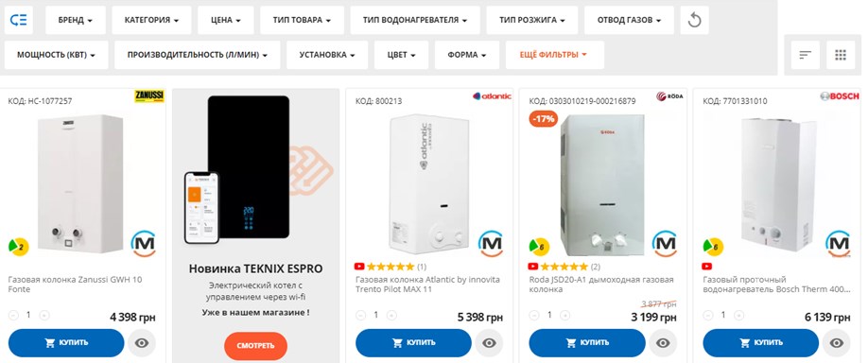Image resolution: width=868 pixels, height=363 pixels.
Task: Click the Bosch brand logo
Action: tap(840, 95)
